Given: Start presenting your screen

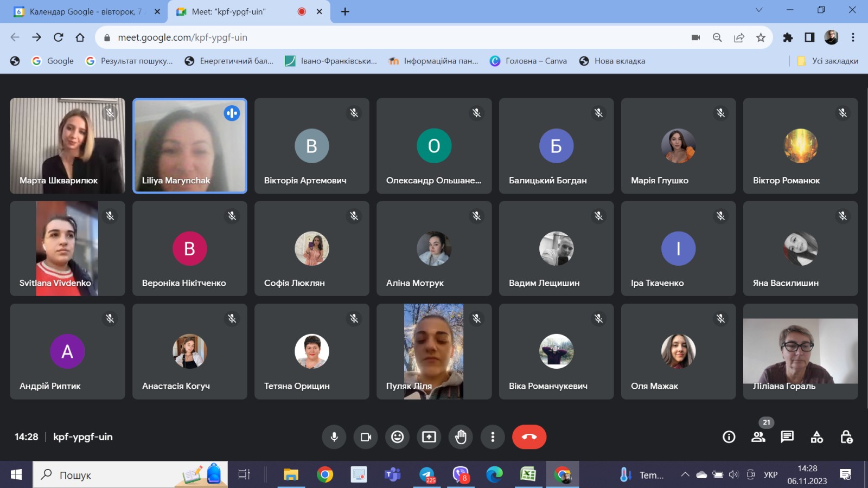Looking at the screenshot, I should pyautogui.click(x=429, y=437).
